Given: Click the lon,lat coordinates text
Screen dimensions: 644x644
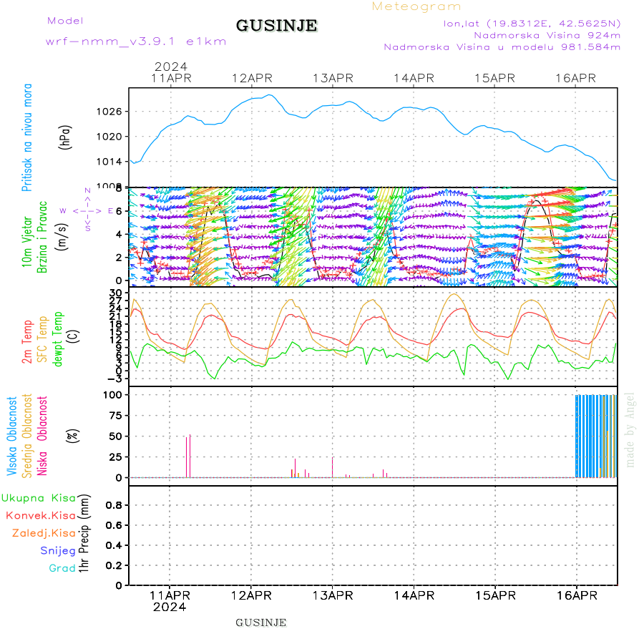Looking at the screenshot, I should 532,24.
